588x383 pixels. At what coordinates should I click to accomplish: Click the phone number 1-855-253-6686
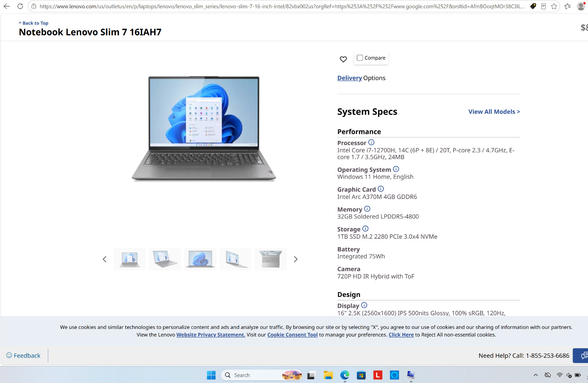pos(548,356)
